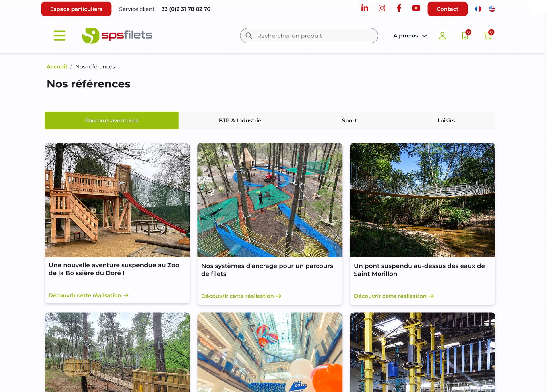Click the red Contact button

pos(447,9)
